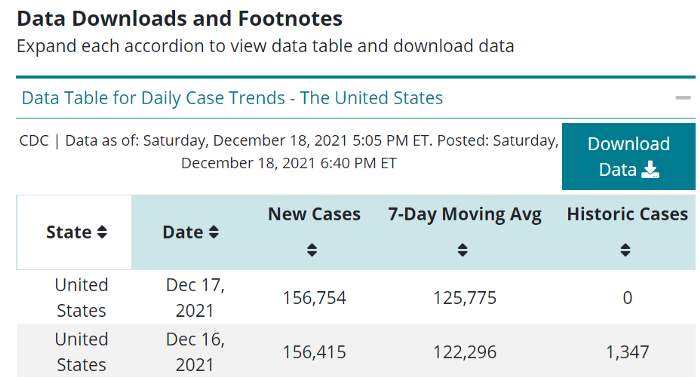This screenshot has width=700, height=377.
Task: Click Data Table for Daily Case Trends title
Action: pyautogui.click(x=232, y=98)
